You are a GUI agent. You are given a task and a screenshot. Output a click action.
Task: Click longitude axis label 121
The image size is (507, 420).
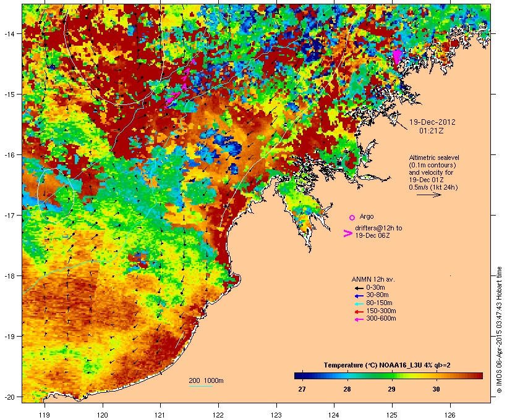160,415
